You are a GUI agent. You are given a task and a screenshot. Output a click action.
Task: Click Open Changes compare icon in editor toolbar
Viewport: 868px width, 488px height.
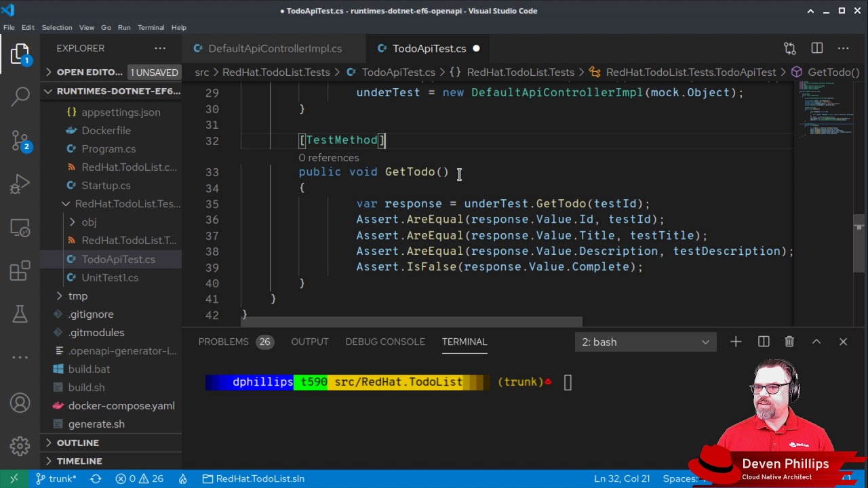pos(790,48)
